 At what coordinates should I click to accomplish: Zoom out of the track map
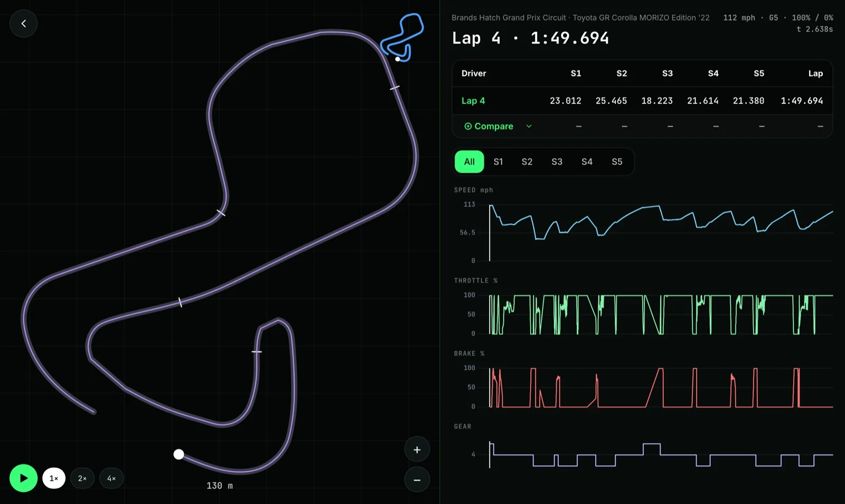[417, 480]
